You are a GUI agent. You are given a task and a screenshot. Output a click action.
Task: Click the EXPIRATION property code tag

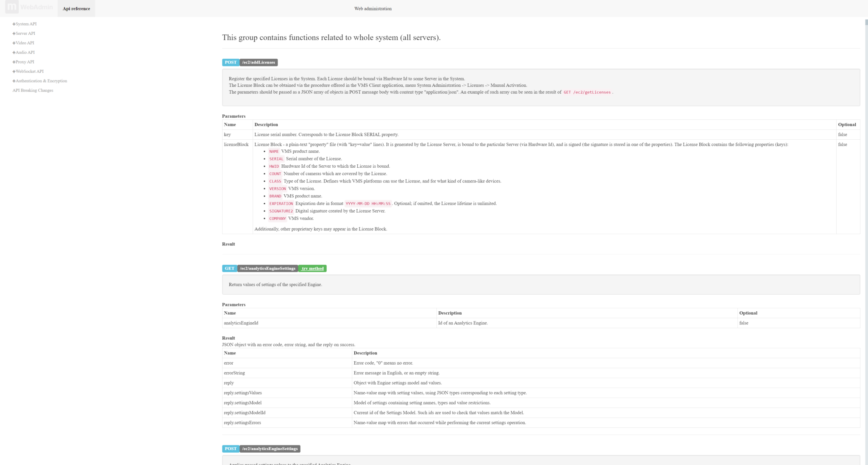[x=281, y=204]
